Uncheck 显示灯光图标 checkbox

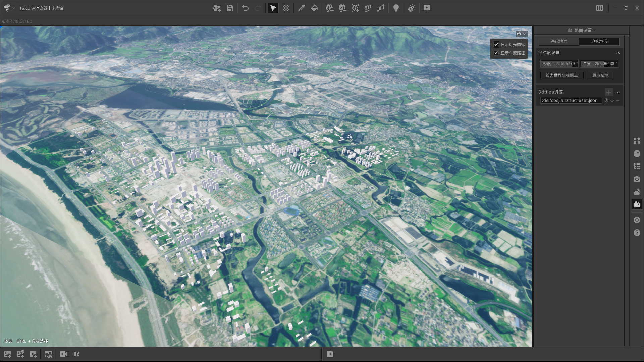496,45
